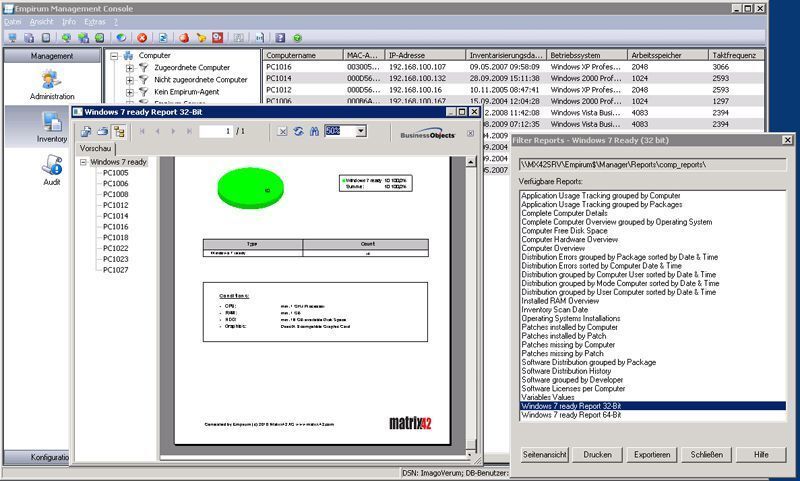This screenshot has width=800, height=481.
Task: Click the red apple-shaped toolbar icon
Action: click(184, 38)
